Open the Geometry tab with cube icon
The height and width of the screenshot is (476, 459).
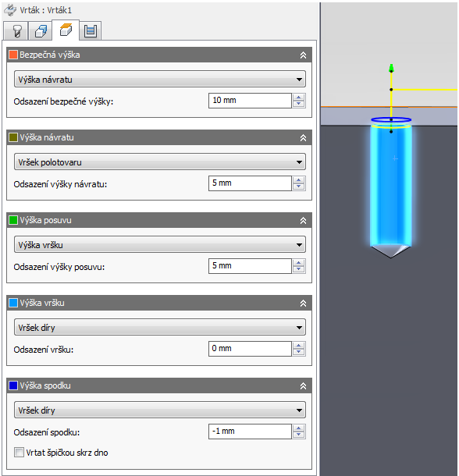[41, 30]
